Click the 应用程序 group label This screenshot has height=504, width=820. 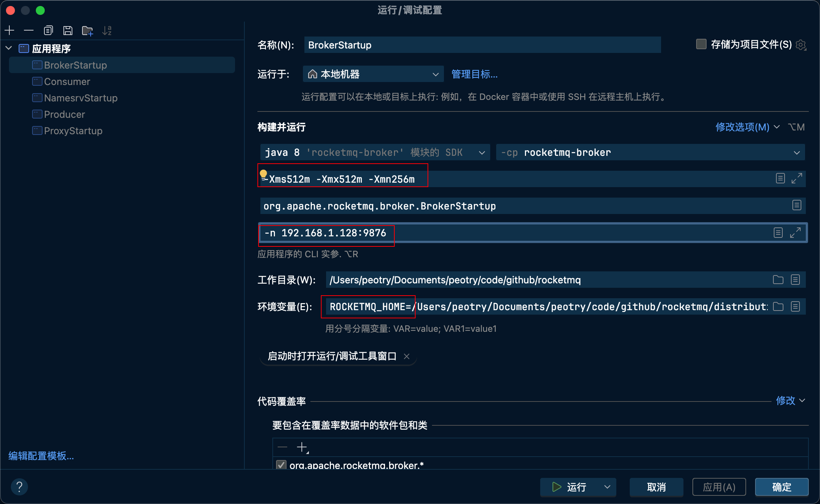51,48
